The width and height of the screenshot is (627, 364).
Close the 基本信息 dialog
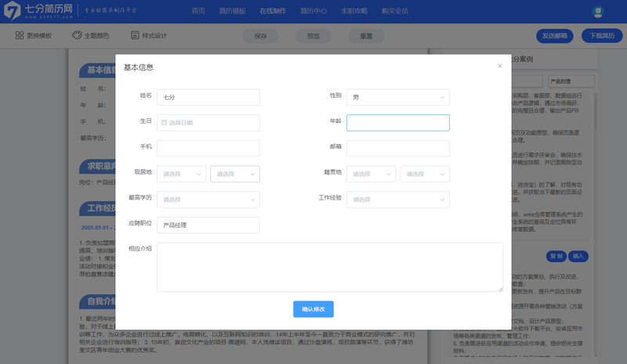(499, 66)
